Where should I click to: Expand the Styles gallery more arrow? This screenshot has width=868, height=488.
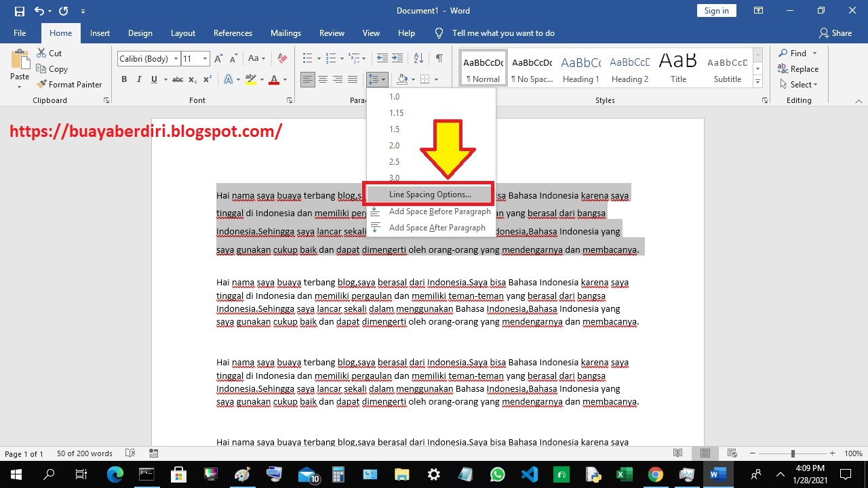(758, 82)
